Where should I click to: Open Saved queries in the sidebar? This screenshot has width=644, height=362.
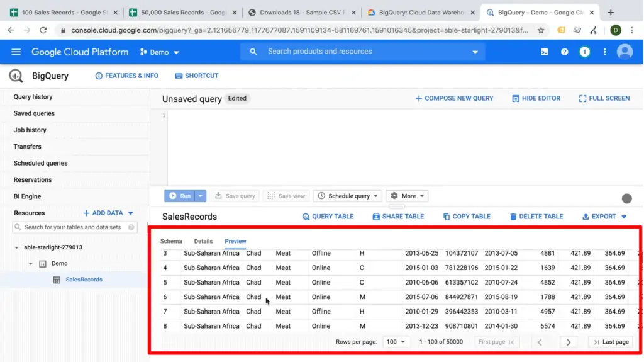point(34,113)
